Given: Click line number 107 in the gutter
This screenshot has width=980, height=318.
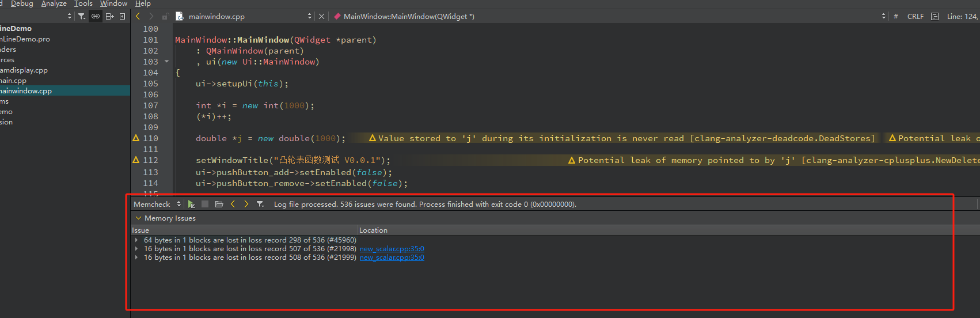Looking at the screenshot, I should [150, 105].
